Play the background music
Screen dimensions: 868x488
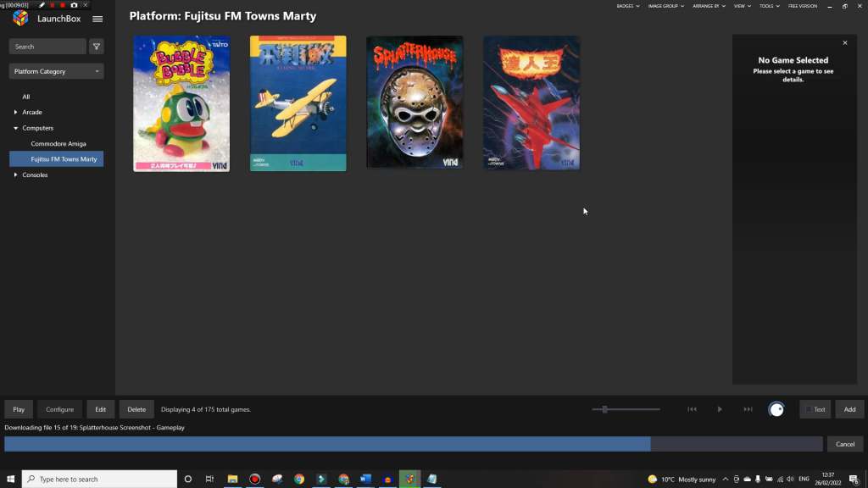pyautogui.click(x=720, y=409)
